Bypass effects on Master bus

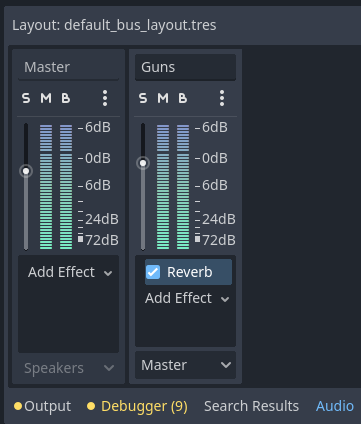(x=66, y=98)
